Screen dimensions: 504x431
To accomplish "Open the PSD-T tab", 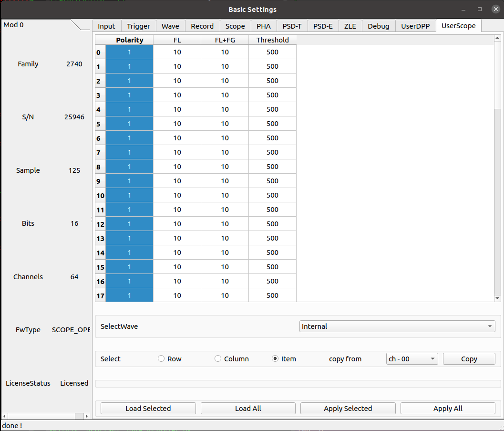I will tap(292, 26).
